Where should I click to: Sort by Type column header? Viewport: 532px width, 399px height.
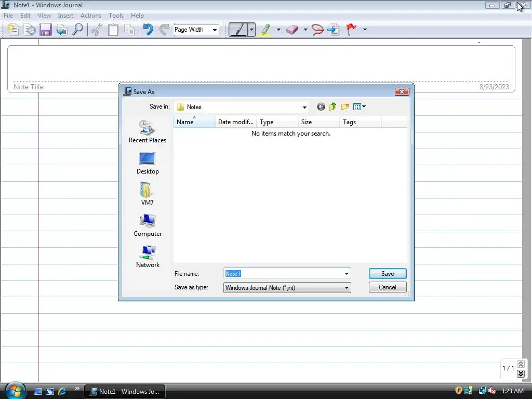[x=277, y=122]
